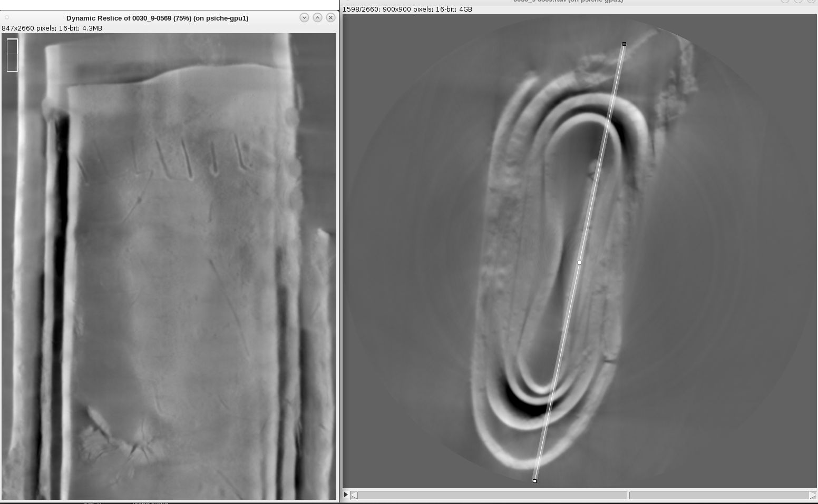Click the 1598/2660 slice info subtitle
Viewport: 818px width, 504px height.
pyautogui.click(x=407, y=9)
